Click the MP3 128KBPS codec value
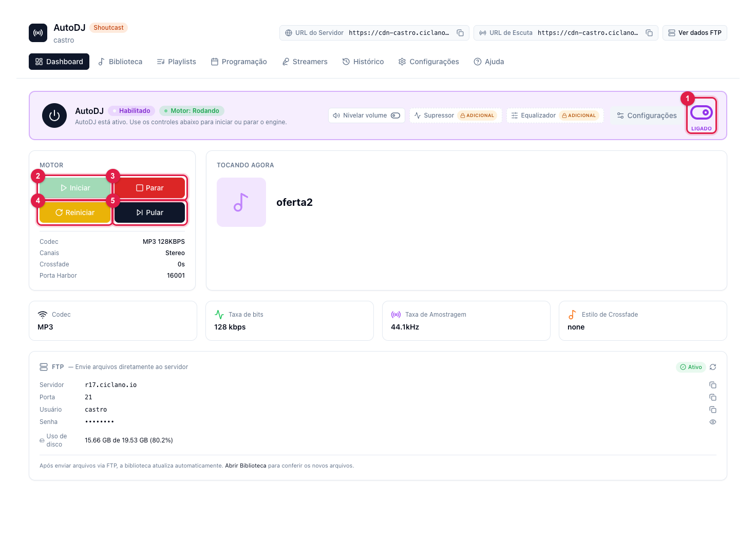The image size is (756, 542). (164, 242)
